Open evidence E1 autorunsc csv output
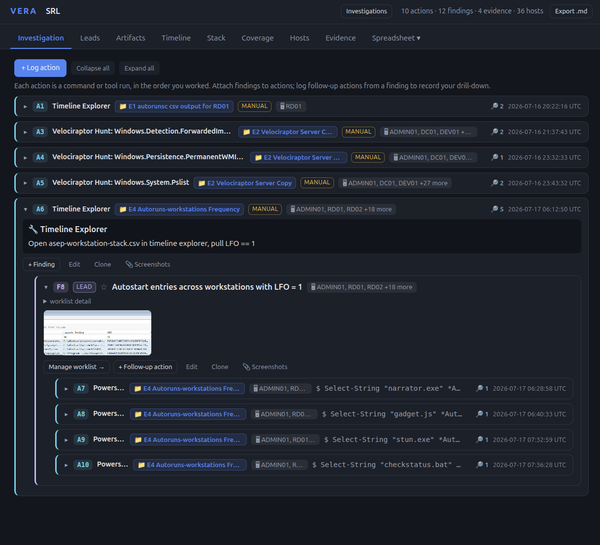600x545 pixels. (174, 106)
